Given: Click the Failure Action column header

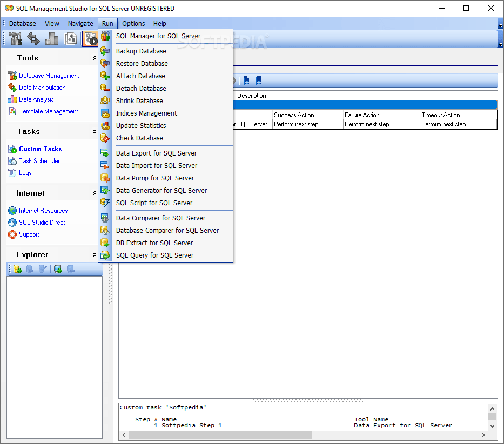Looking at the screenshot, I should (x=381, y=115).
